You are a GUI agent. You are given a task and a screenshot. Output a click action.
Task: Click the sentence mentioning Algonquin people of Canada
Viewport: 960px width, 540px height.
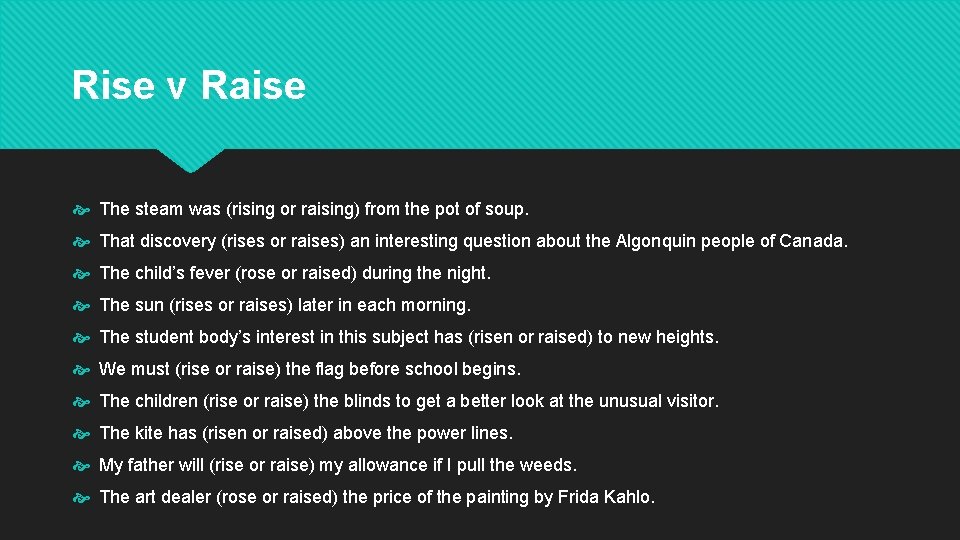click(474, 241)
